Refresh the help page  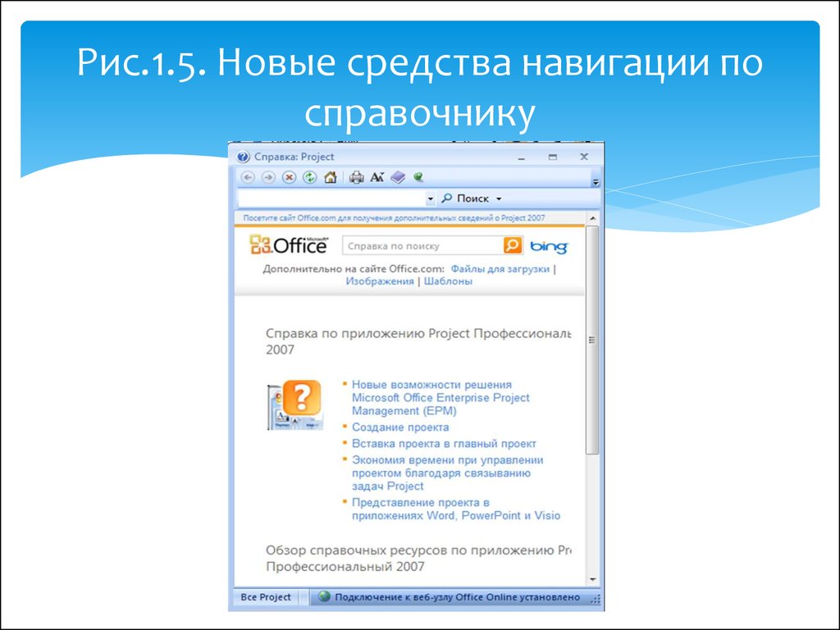pyautogui.click(x=309, y=177)
